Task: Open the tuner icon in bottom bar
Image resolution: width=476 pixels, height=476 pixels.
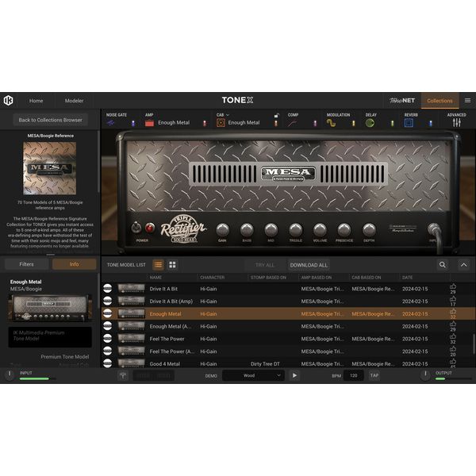Action: (123, 375)
